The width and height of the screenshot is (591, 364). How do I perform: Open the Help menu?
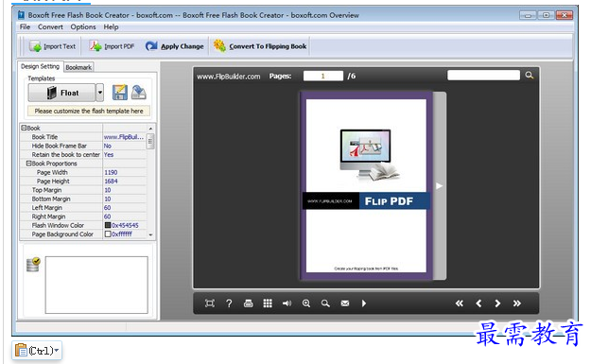point(111,26)
